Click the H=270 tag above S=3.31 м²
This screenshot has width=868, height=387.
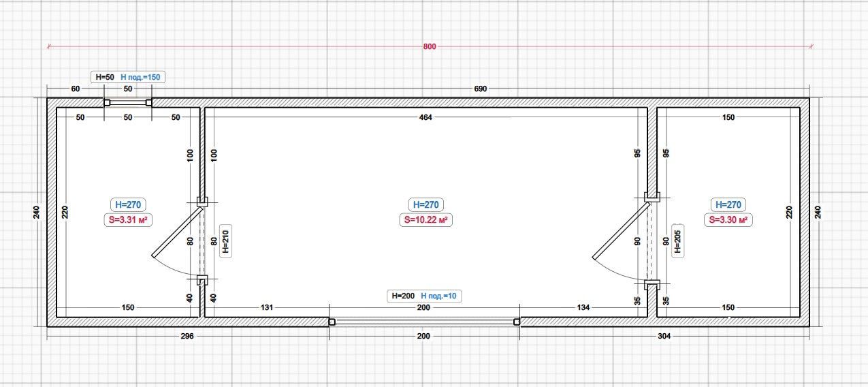pos(129,204)
